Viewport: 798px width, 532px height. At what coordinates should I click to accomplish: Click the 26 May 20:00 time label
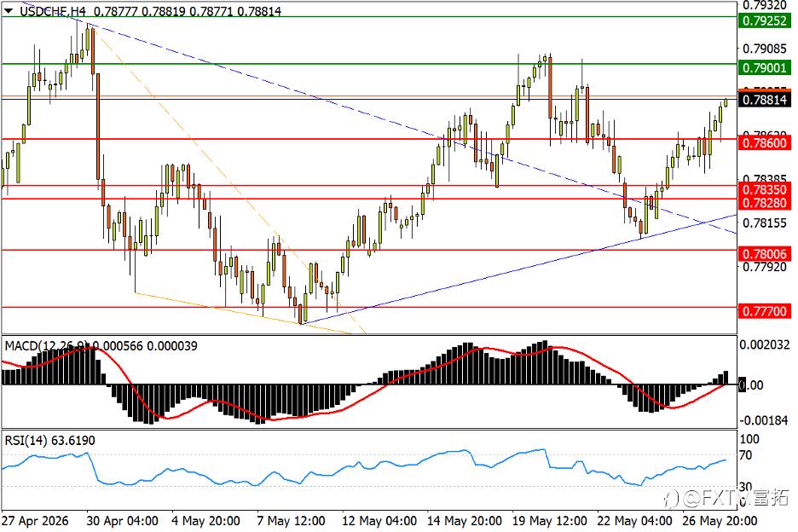click(720, 521)
